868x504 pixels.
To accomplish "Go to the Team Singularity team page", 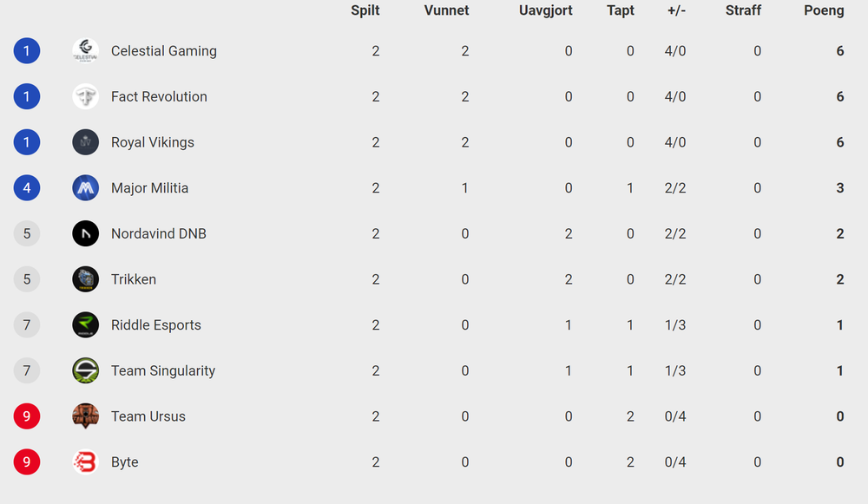I will click(x=163, y=370).
